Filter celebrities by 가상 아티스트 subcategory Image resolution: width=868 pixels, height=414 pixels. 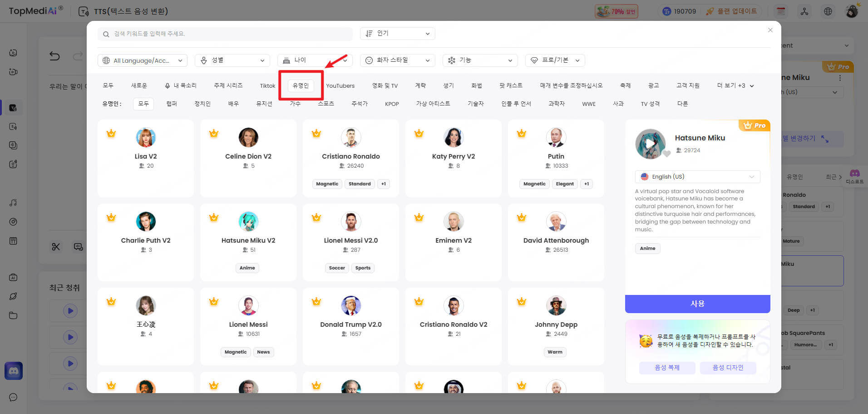tap(433, 104)
